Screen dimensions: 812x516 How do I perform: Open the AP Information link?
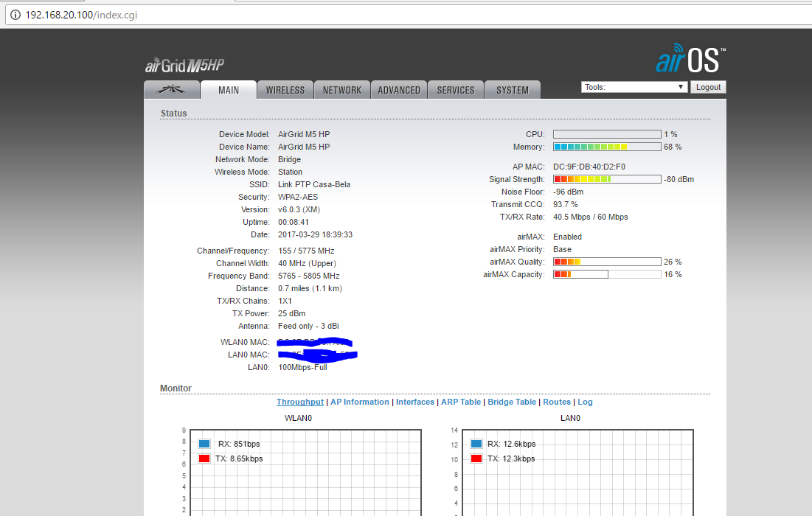click(359, 402)
